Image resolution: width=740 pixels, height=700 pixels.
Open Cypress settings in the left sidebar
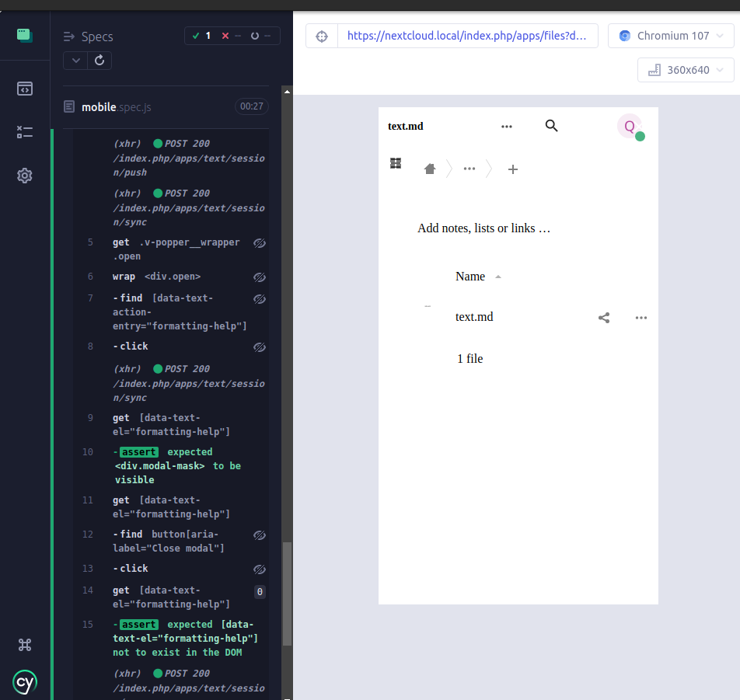[x=24, y=176]
